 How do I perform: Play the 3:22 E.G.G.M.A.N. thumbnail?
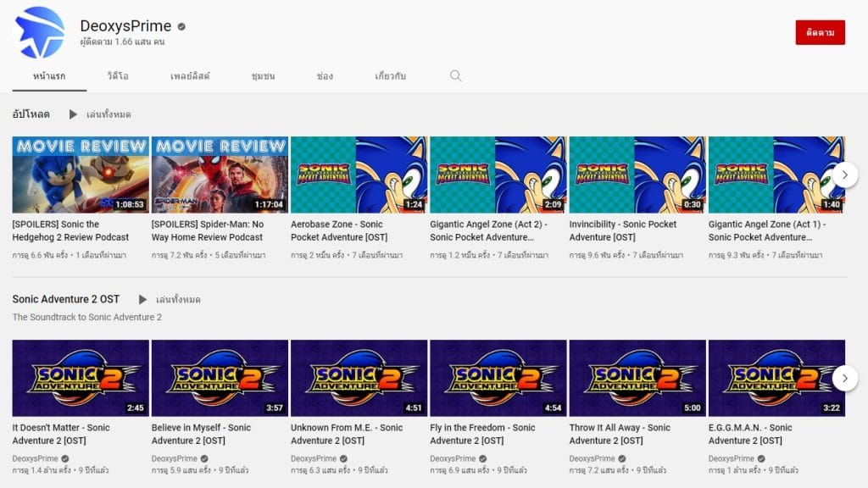point(776,378)
